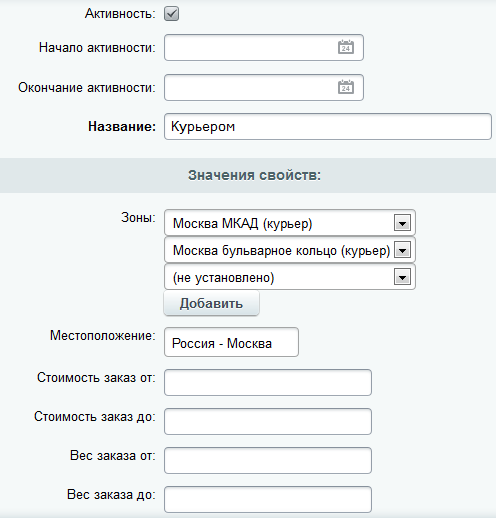Expand the (не установлено) dropdown arrow
This screenshot has width=496, height=518.
point(402,277)
